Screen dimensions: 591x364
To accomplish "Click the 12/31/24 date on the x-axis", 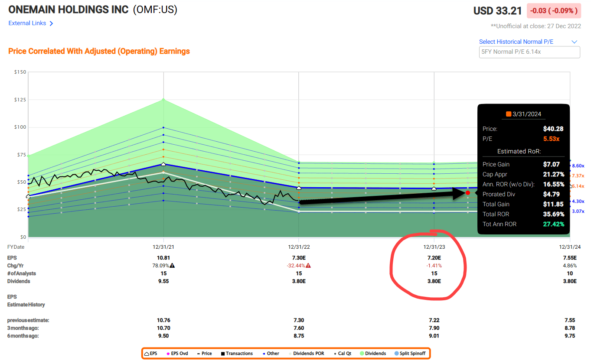I will tap(570, 247).
